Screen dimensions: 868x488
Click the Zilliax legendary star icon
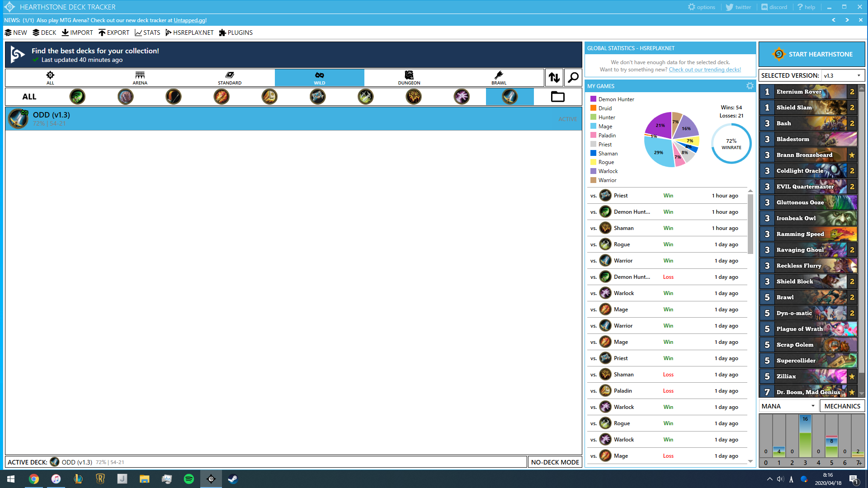(x=852, y=376)
